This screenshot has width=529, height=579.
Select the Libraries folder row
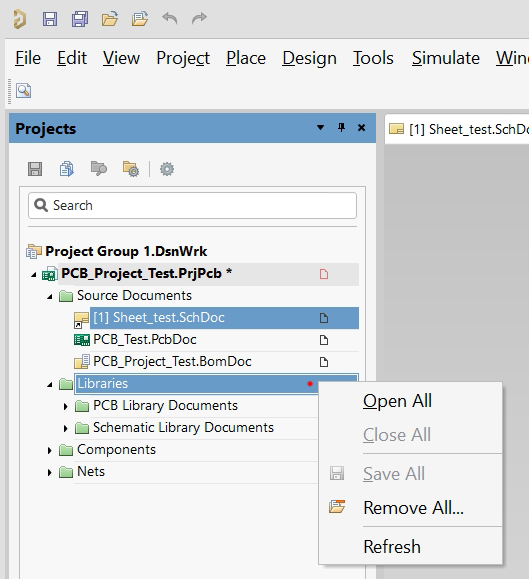point(196,384)
